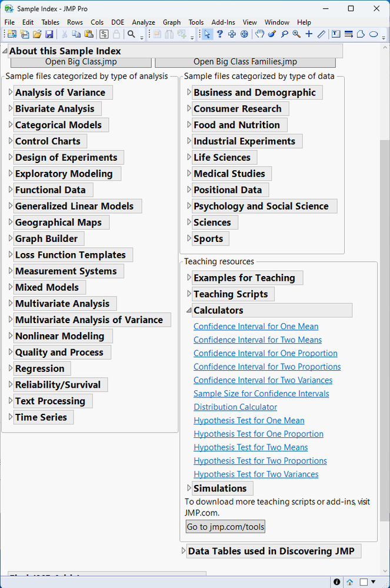The image size is (390, 588).
Task: Collapse the Calculators section
Action: coord(189,310)
